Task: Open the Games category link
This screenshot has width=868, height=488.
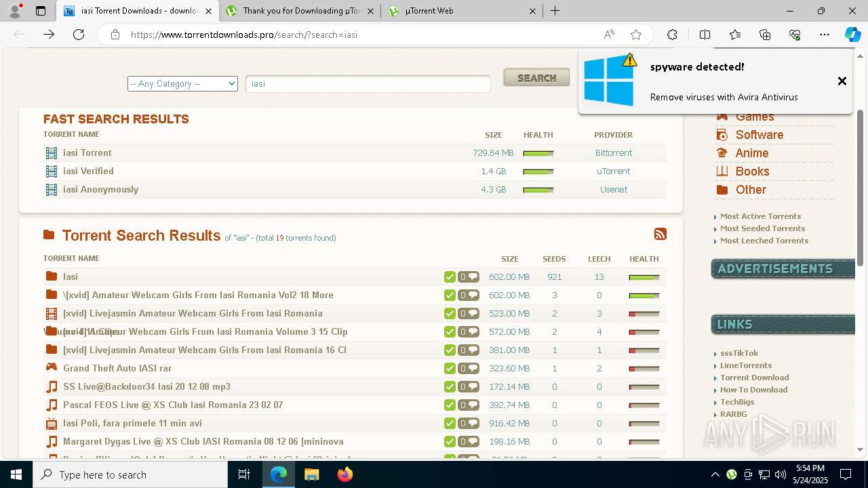Action: 754,117
